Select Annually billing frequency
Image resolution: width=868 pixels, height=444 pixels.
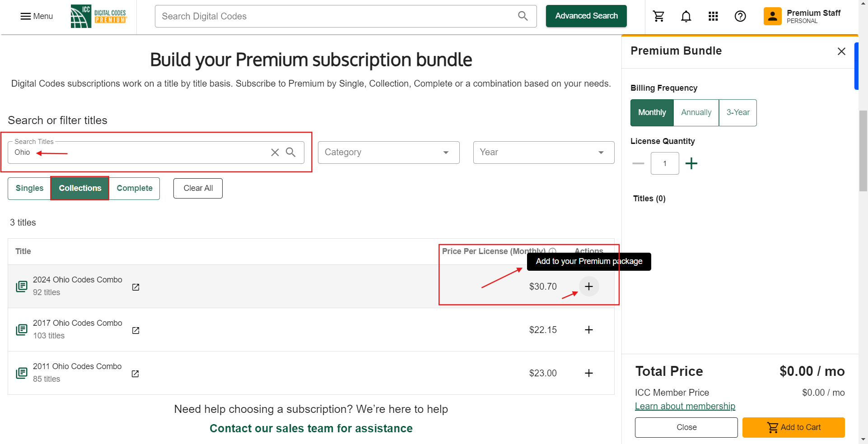[x=696, y=113]
